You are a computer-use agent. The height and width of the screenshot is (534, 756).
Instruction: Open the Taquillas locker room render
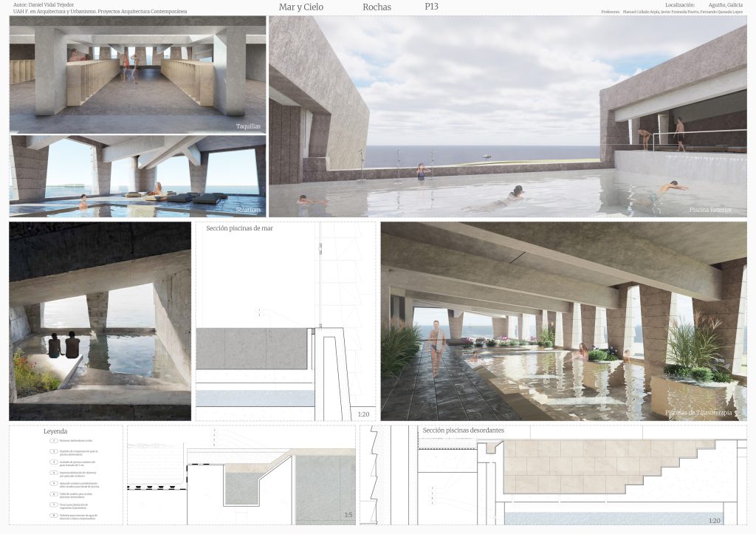pyautogui.click(x=137, y=74)
